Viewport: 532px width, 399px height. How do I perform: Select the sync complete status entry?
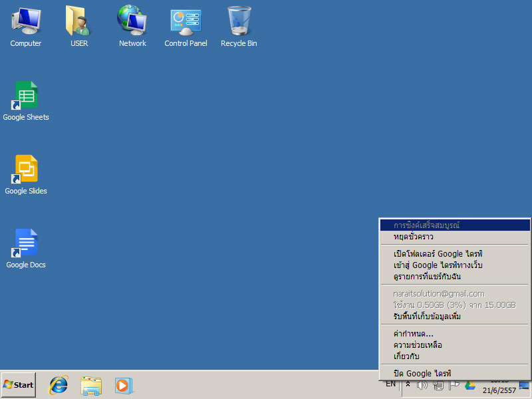pyautogui.click(x=455, y=225)
